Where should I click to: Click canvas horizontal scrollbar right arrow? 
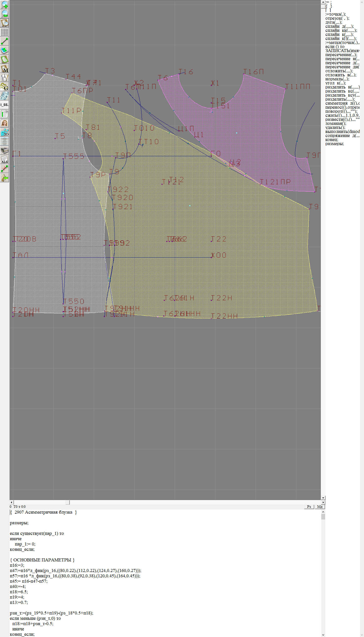(323, 502)
